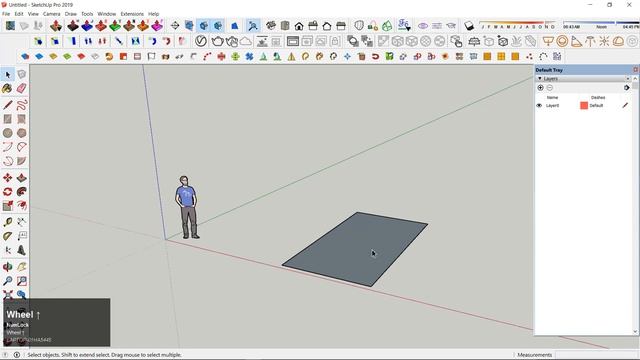Activate the Orbit camera tool
This screenshot has height=360, width=640.
7,267
